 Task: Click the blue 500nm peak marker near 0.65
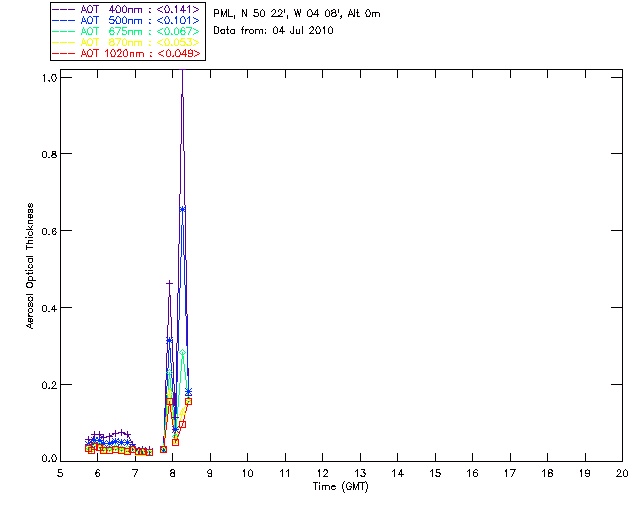(x=182, y=209)
